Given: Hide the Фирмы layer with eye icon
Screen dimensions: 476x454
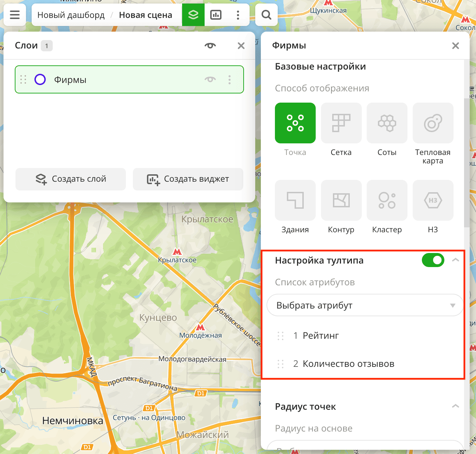Looking at the screenshot, I should pyautogui.click(x=210, y=79).
